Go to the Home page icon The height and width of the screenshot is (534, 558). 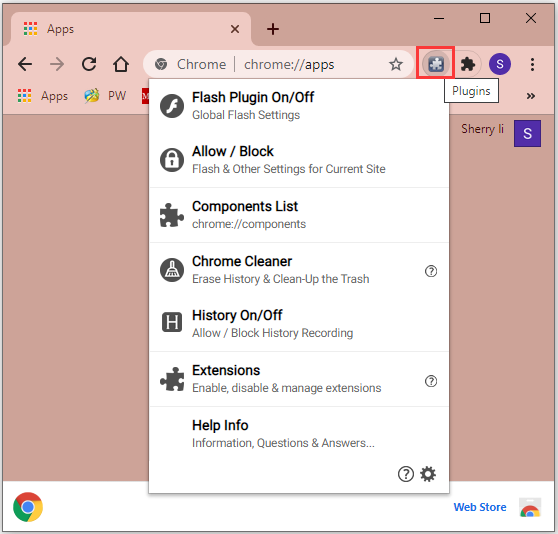pos(121,64)
